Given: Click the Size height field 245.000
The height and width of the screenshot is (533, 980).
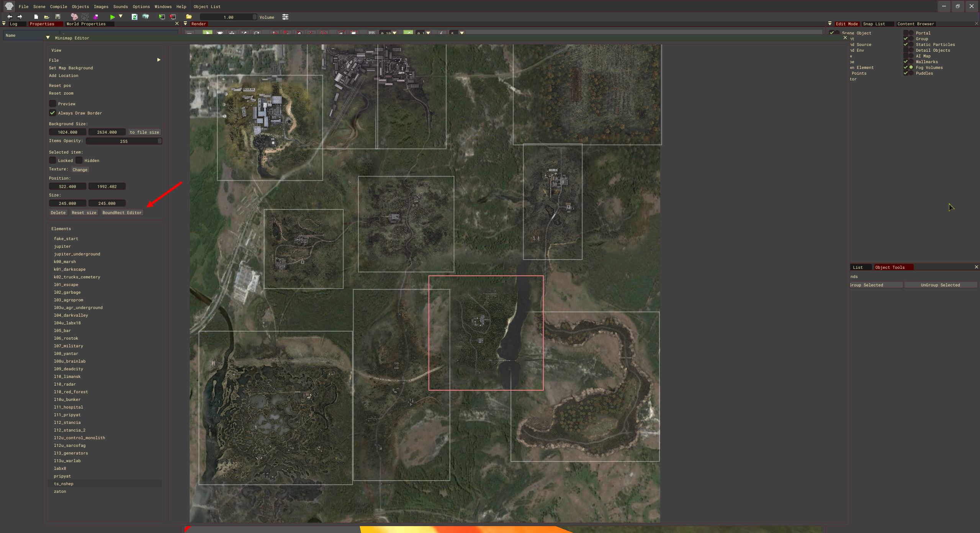Looking at the screenshot, I should (x=107, y=203).
